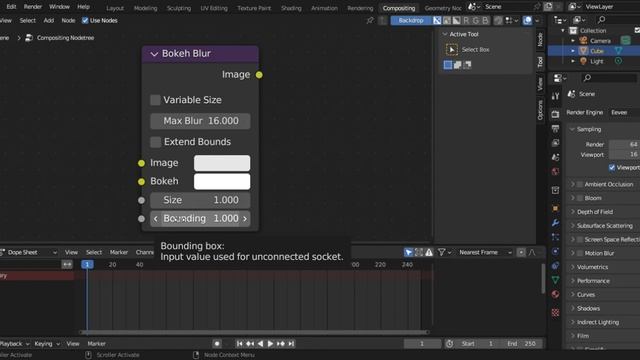This screenshot has width=640, height=360.
Task: Choose the Set selection mode icon
Action: (x=448, y=65)
